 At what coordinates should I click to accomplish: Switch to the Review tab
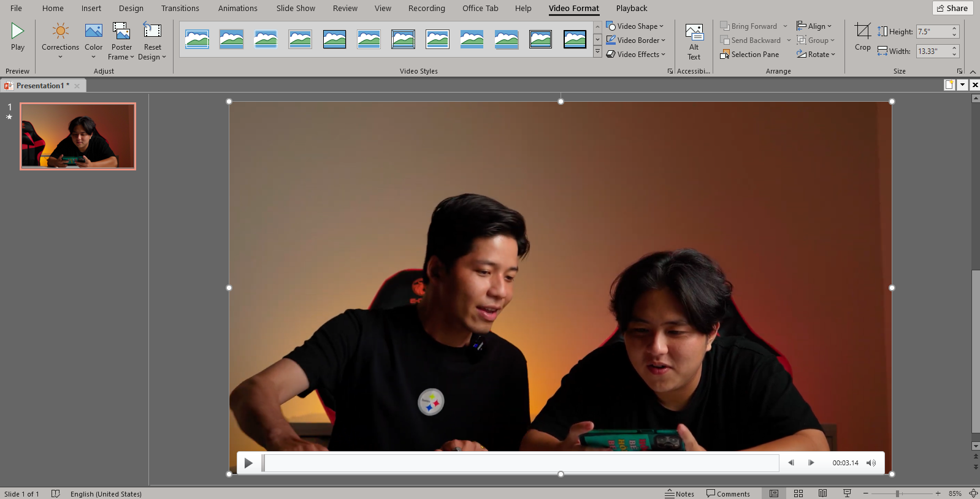coord(345,9)
